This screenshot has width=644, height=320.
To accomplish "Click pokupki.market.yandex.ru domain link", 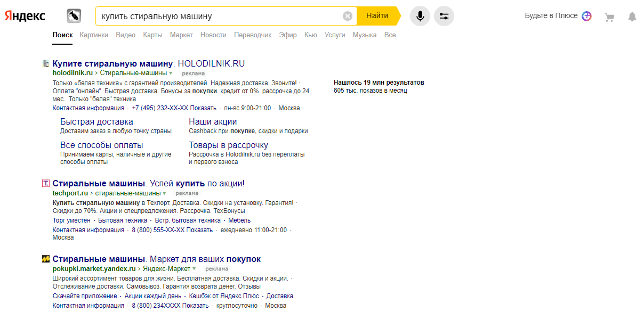I will click(94, 269).
